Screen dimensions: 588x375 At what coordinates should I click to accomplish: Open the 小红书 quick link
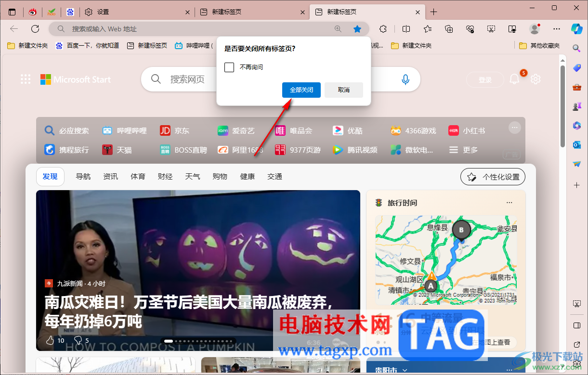tap(467, 130)
